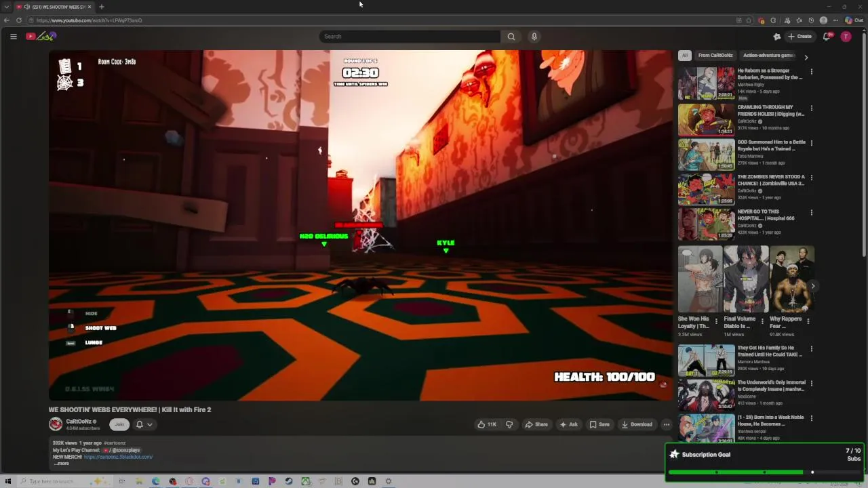Show next filter chips with arrow

[806, 57]
